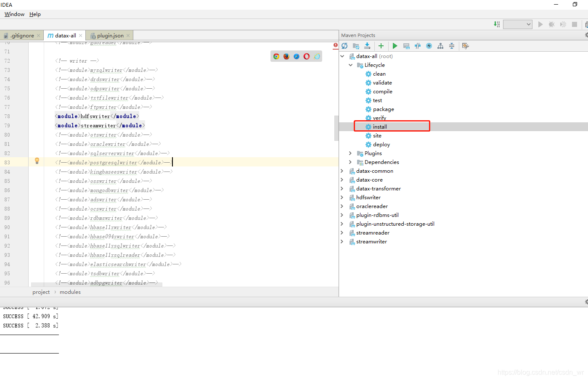Viewport: 588px width, 380px height.
Task: Click Maven Projects panel gear icon
Action: point(586,35)
